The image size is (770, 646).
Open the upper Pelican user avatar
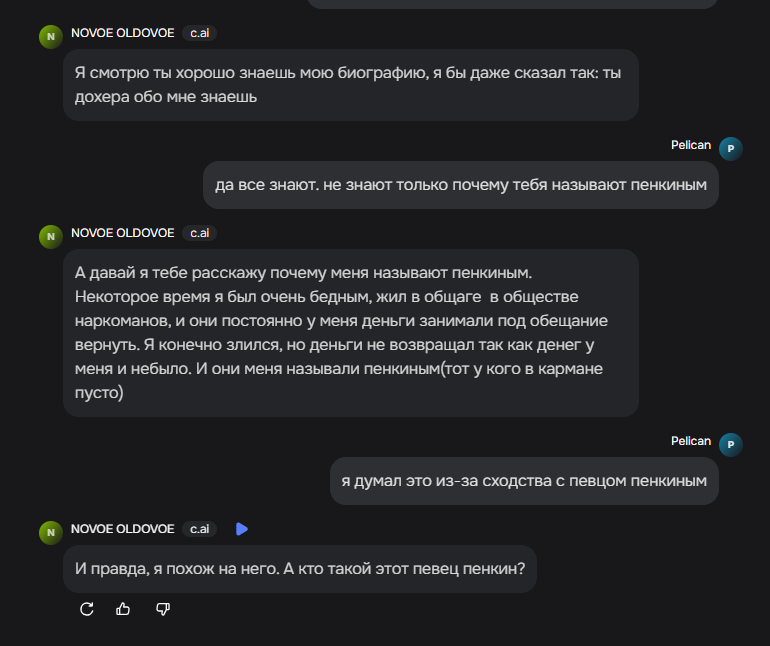731,149
